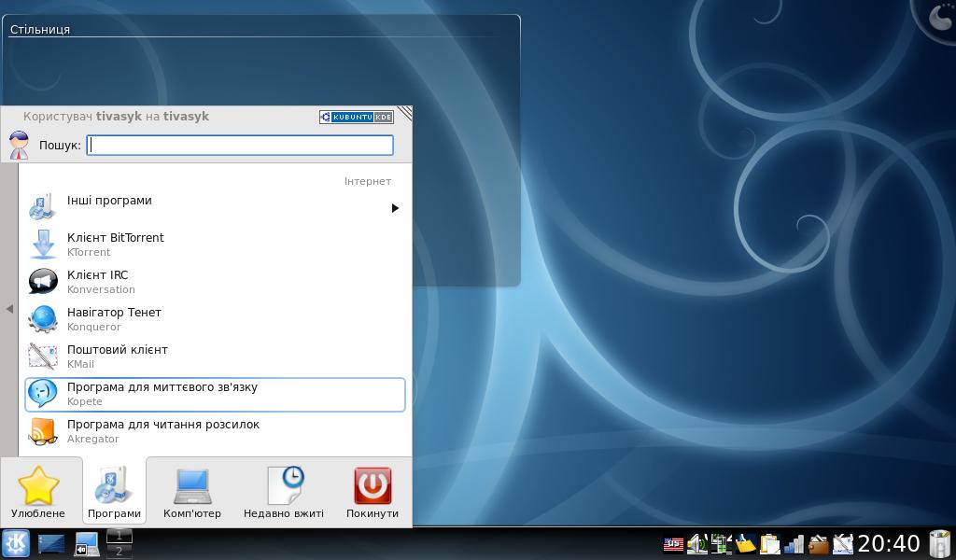The width and height of the screenshot is (956, 560).
Task: Launch Навігатор Тенет entry
Action: coord(215,318)
